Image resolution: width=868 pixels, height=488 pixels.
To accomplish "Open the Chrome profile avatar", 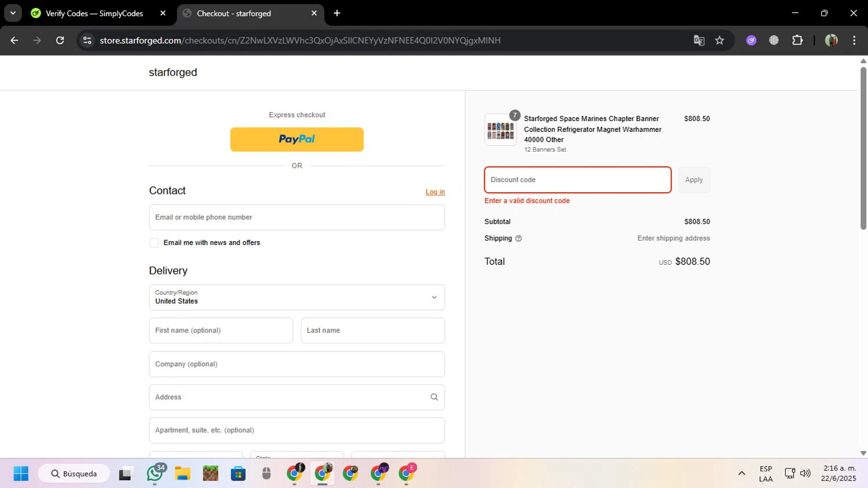I will (832, 41).
